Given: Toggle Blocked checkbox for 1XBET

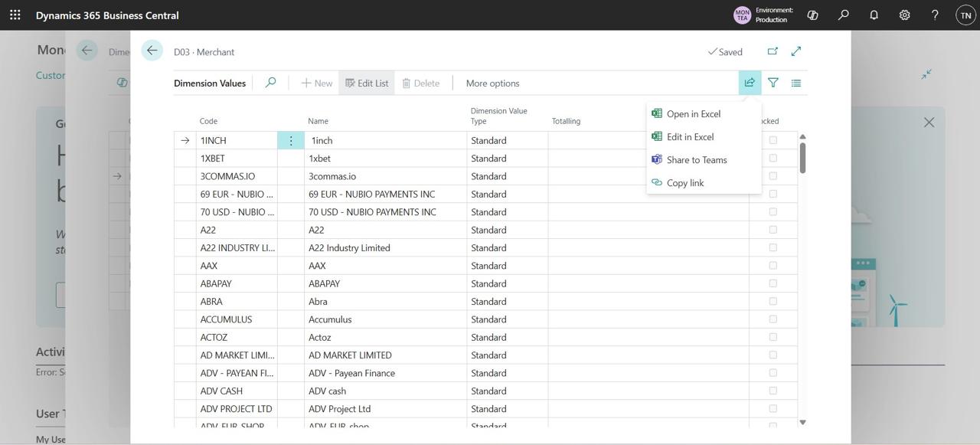Looking at the screenshot, I should [773, 158].
